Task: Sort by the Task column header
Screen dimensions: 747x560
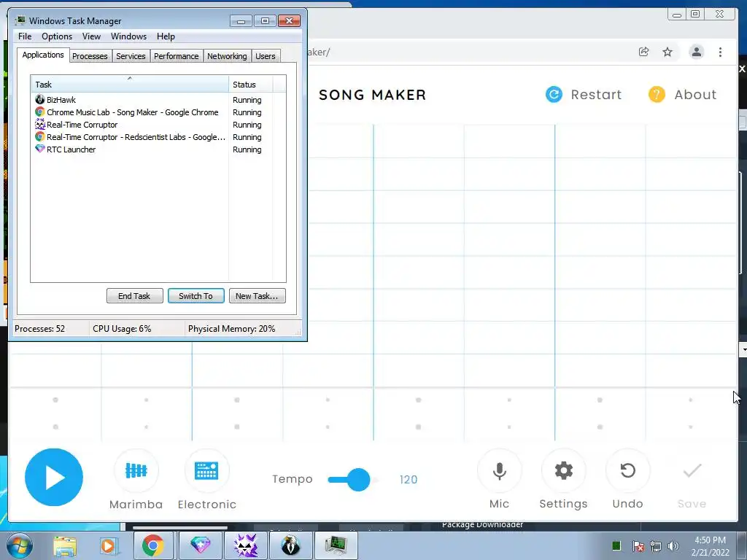Action: (x=130, y=85)
